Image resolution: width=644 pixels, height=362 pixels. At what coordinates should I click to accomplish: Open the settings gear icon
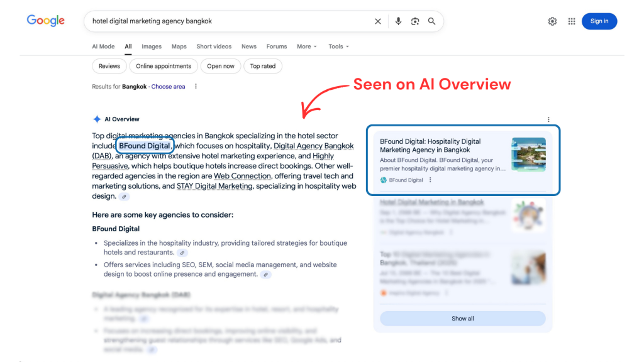point(552,21)
